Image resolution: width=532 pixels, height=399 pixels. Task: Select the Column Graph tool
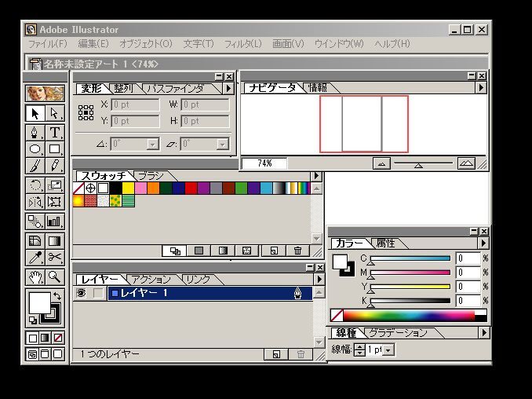coord(54,221)
